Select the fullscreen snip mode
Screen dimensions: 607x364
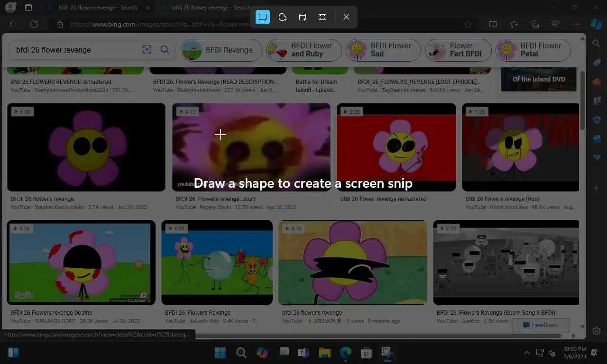point(322,17)
